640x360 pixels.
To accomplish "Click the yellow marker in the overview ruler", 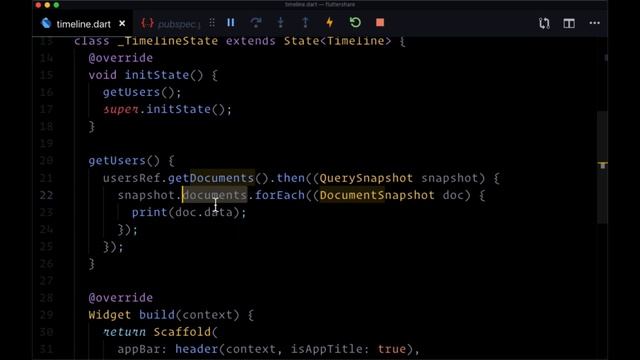I will click(602, 165).
